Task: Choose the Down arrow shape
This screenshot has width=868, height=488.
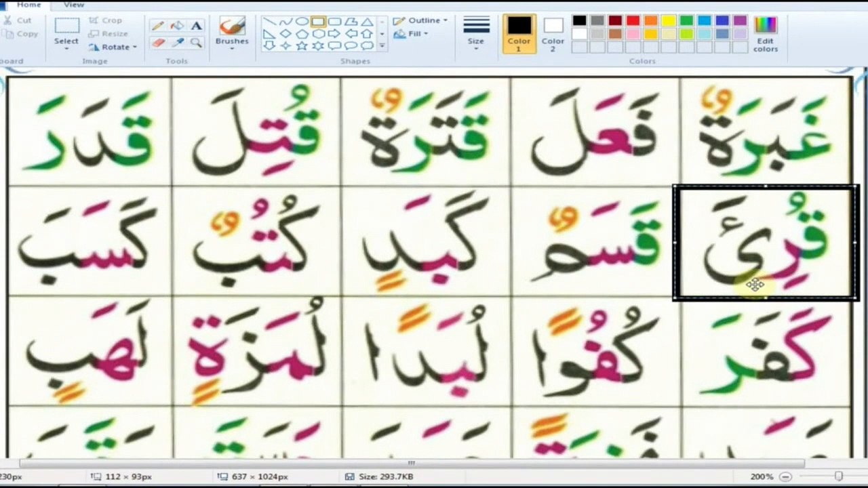Action: point(269,45)
